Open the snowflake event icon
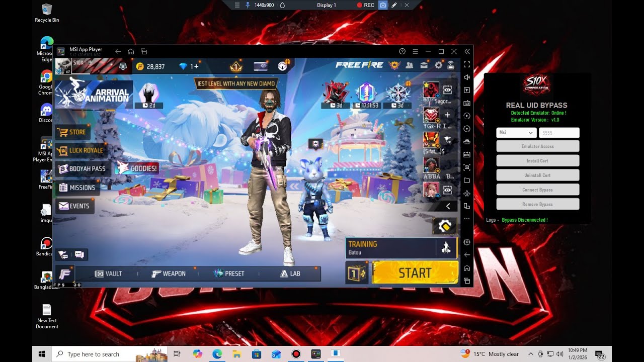 coord(397,95)
